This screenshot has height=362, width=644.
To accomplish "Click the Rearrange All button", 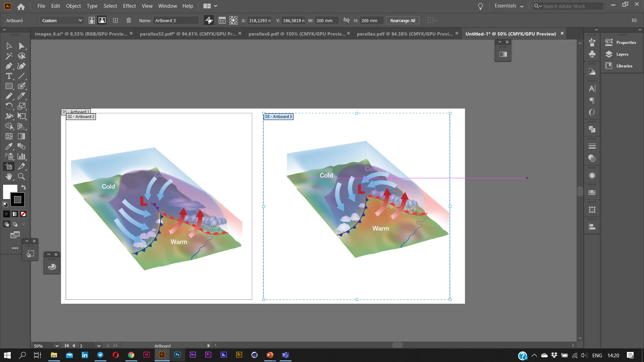I will pos(402,20).
